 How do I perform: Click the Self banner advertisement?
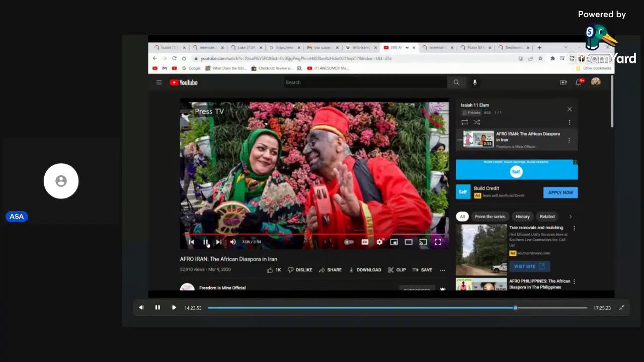[517, 170]
